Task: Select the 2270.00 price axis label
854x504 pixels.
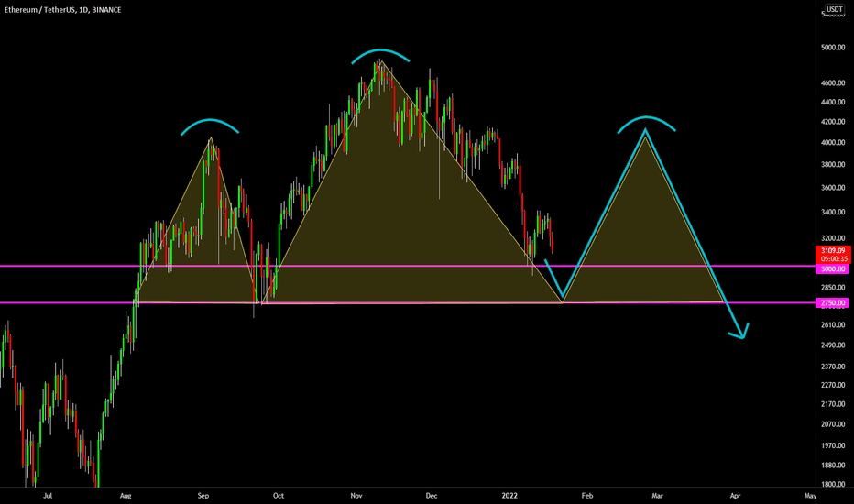Action: click(x=833, y=385)
